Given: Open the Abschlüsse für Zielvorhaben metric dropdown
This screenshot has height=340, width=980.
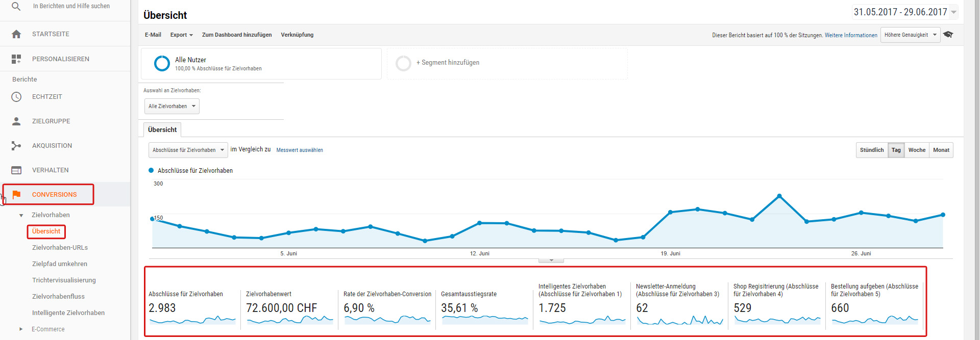Looking at the screenshot, I should pos(188,150).
